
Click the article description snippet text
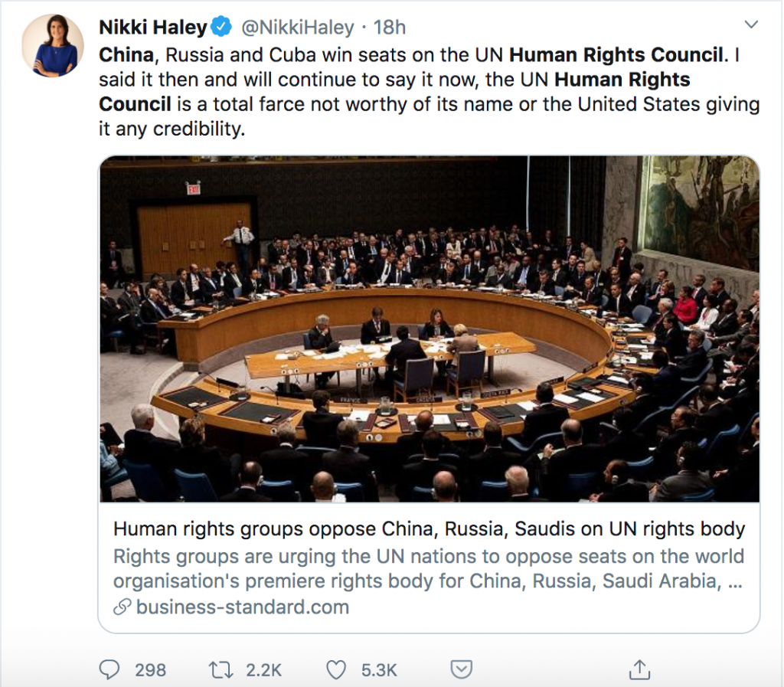click(429, 568)
